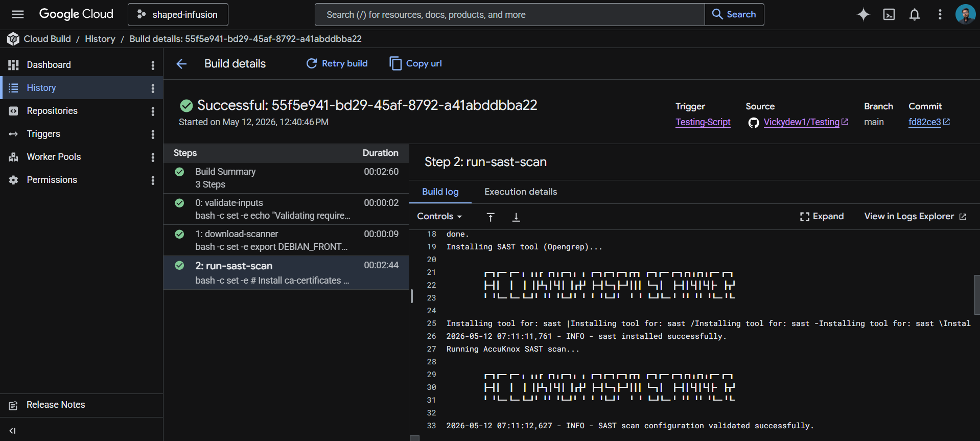
Task: Expand the build log view
Action: pyautogui.click(x=822, y=216)
